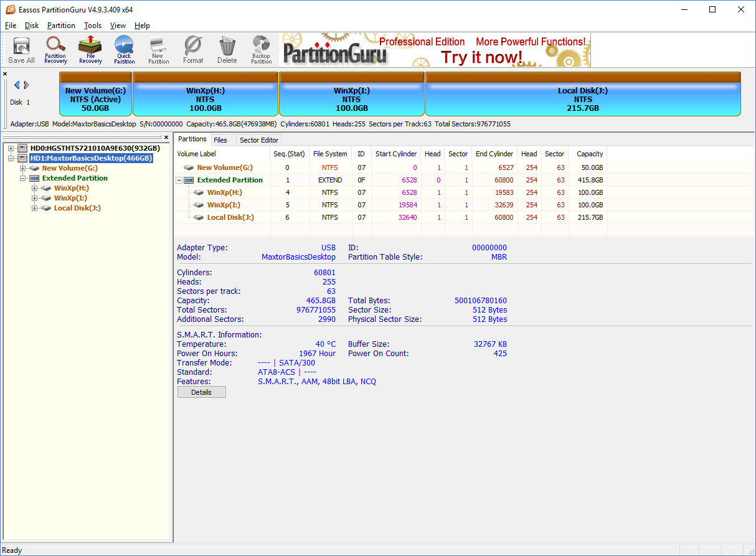This screenshot has height=556, width=756.
Task: Click the WinXp(H:) drive icon in tree
Action: 46,188
